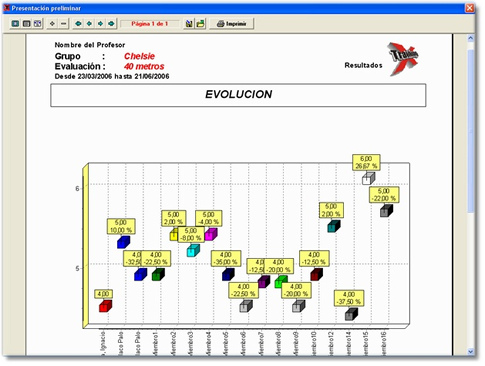485x366 pixels.
Task: Click the Imprimir print button
Action: pos(232,24)
